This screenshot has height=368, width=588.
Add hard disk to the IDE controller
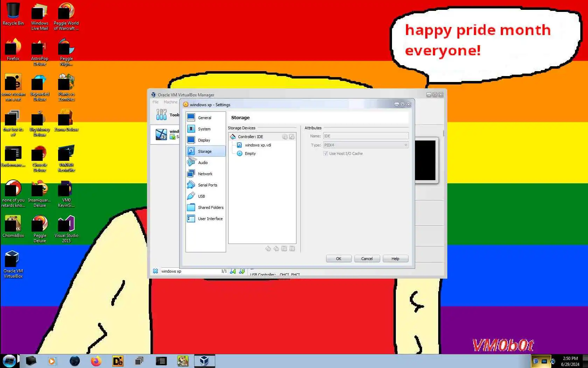click(292, 137)
